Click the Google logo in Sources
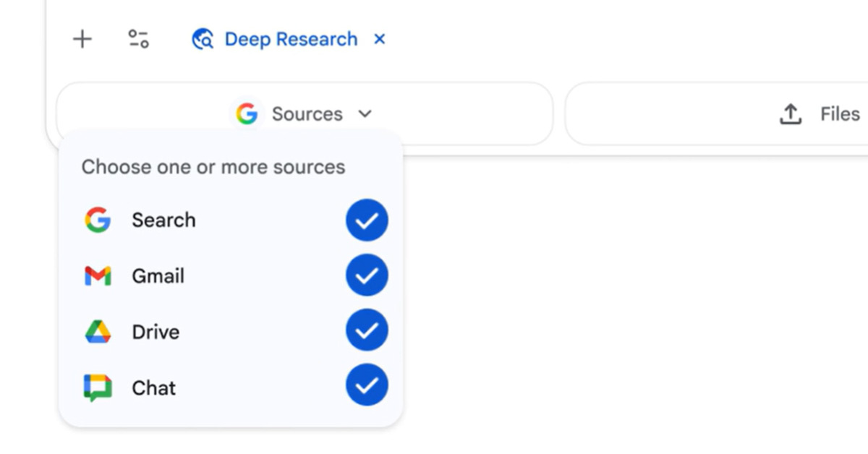This screenshot has height=454, width=868. [x=247, y=114]
